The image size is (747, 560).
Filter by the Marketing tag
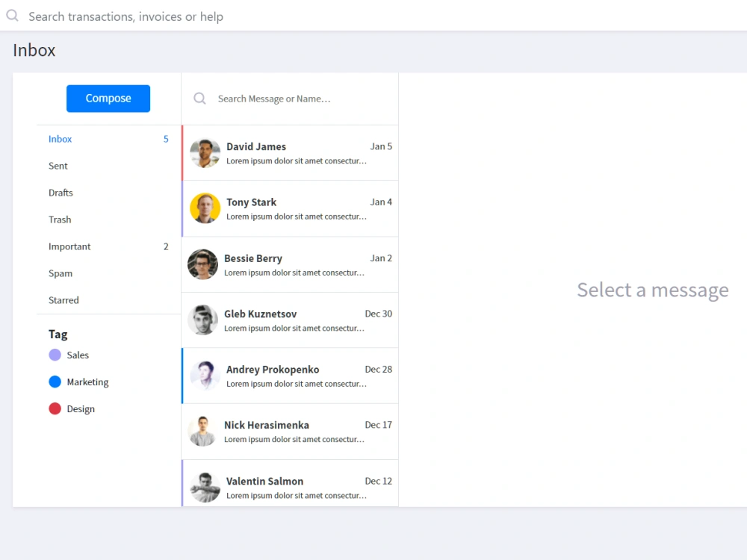78,382
